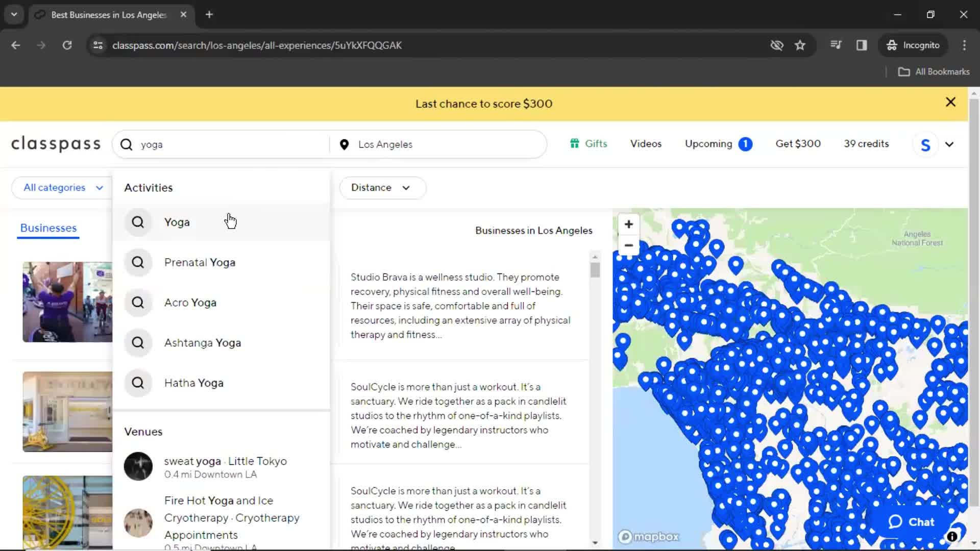Reload the page in the browser
This screenshot has width=980, height=551.
[67, 45]
